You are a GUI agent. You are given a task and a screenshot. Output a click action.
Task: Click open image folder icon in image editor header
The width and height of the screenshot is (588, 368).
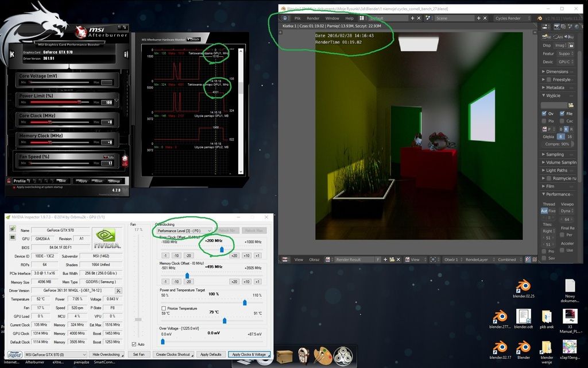point(392,259)
